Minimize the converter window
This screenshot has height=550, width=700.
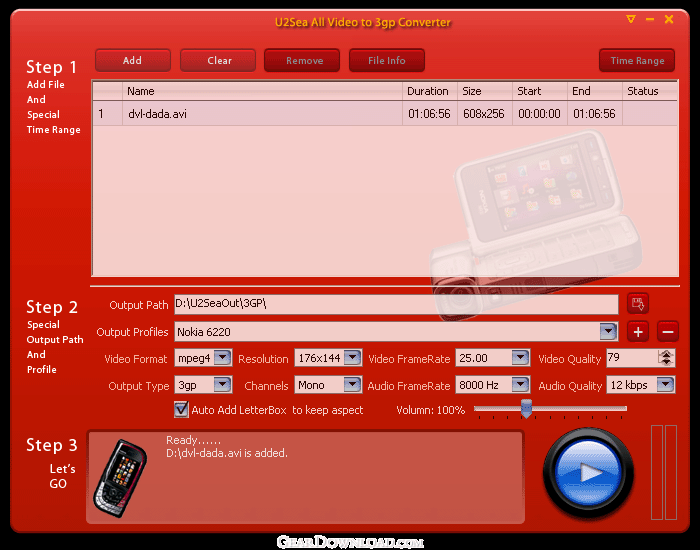[650, 19]
